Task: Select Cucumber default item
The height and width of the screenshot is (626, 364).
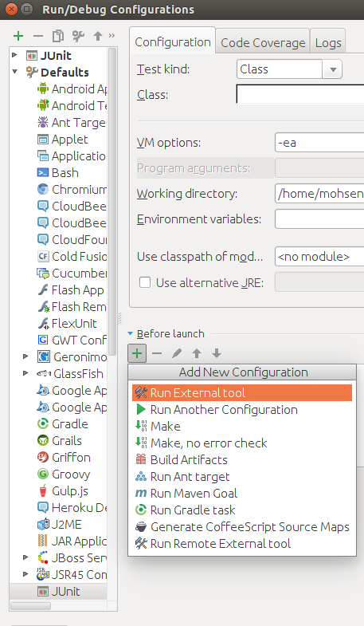Action: 72,273
